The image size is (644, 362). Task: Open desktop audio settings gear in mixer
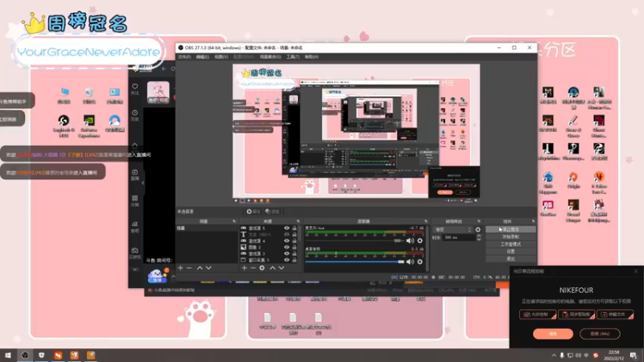[419, 262]
